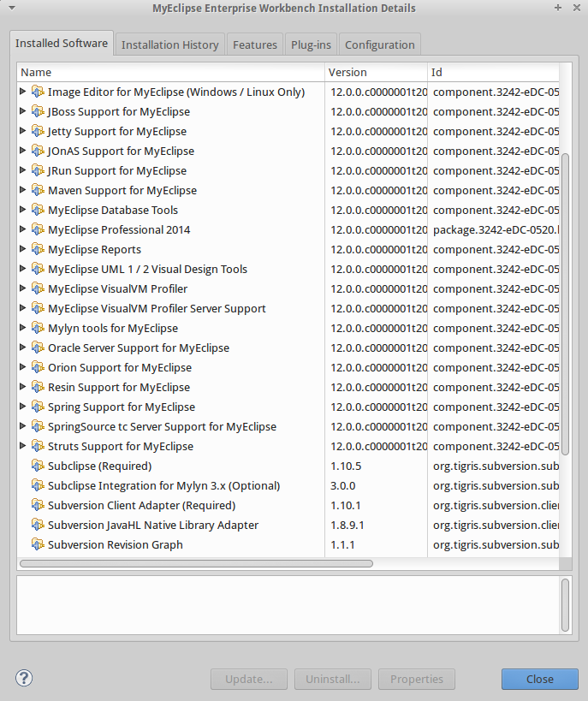This screenshot has width=588, height=701.
Task: Click the MyEclipse Reports feature icon
Action: pos(38,249)
